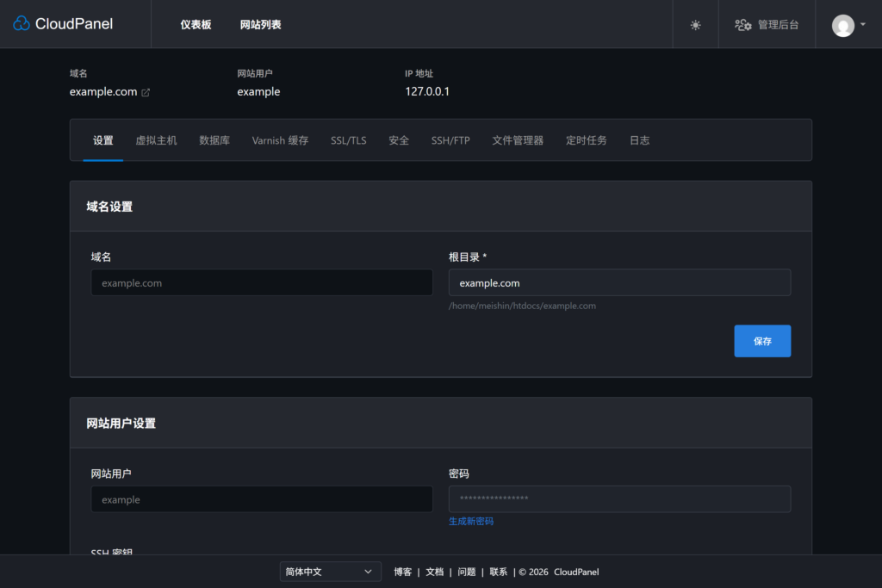
Task: Click the 网站用户设置 section heading
Action: [121, 424]
